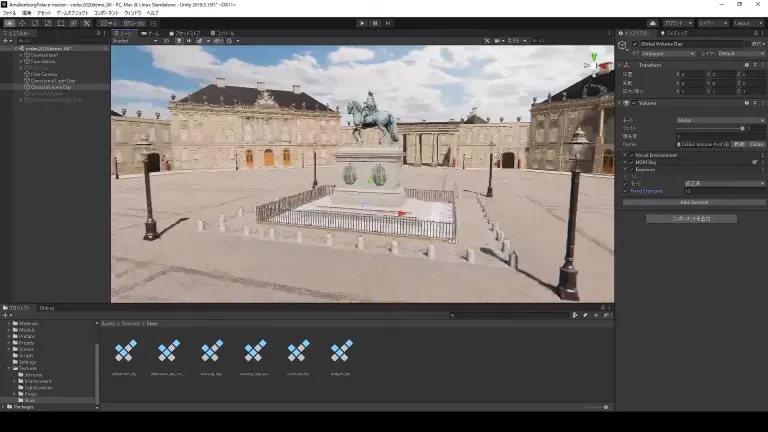Expand Environment object in Hierarchy

point(21,55)
